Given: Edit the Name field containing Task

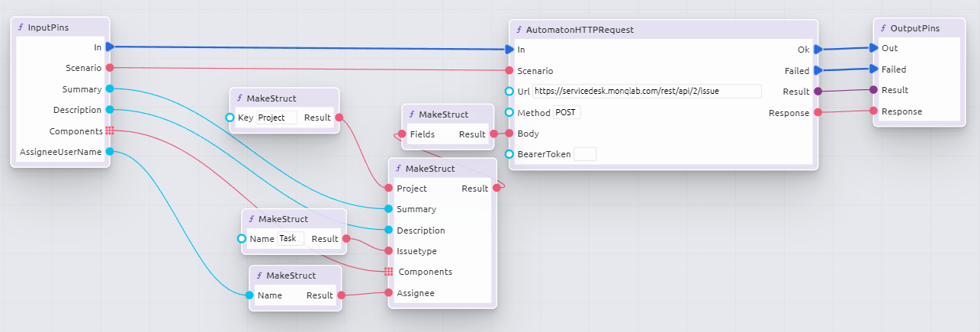Looking at the screenshot, I should pyautogui.click(x=290, y=238).
